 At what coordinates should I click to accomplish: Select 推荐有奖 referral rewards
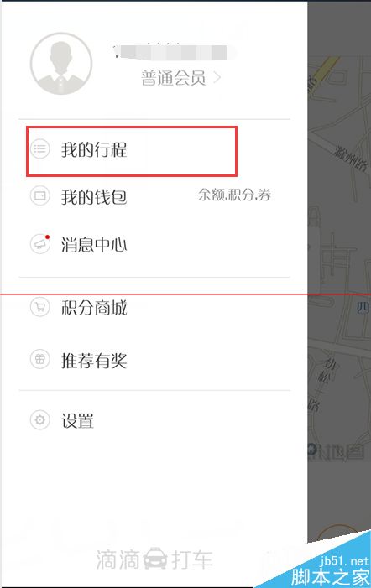pyautogui.click(x=154, y=360)
